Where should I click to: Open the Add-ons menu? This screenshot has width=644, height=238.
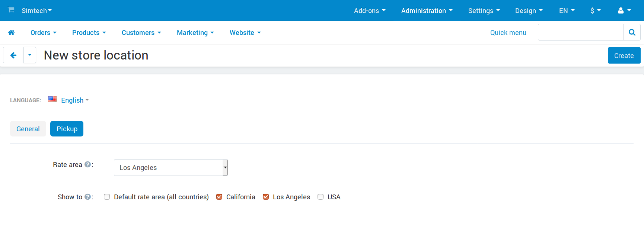(x=370, y=10)
